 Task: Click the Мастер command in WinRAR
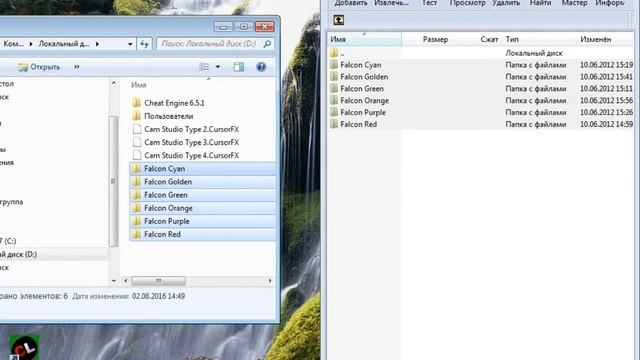click(x=574, y=3)
